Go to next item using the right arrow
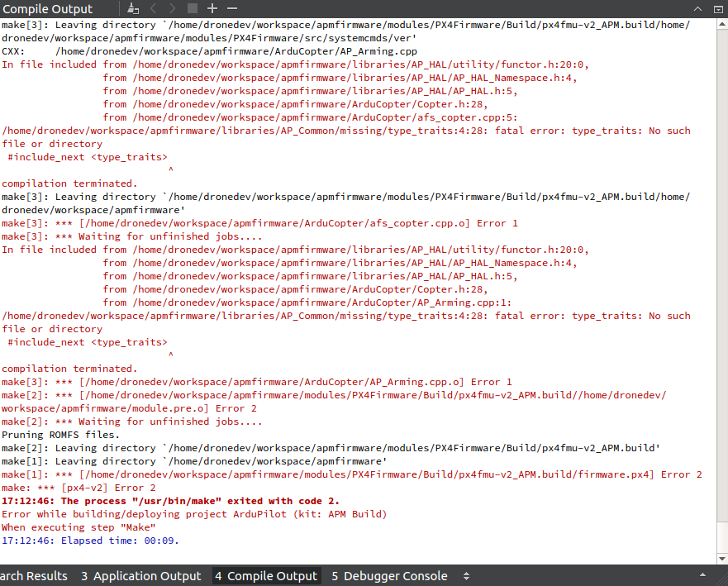The image size is (728, 586). (x=172, y=8)
